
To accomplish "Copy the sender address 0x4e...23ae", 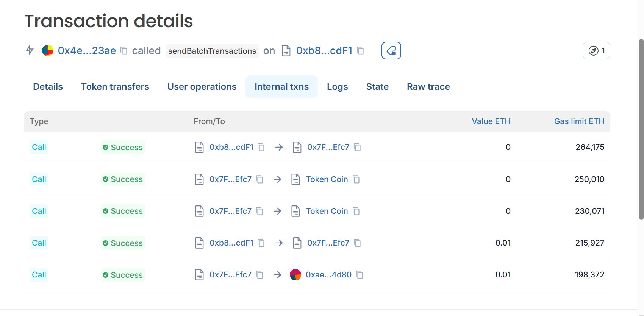I will (124, 51).
